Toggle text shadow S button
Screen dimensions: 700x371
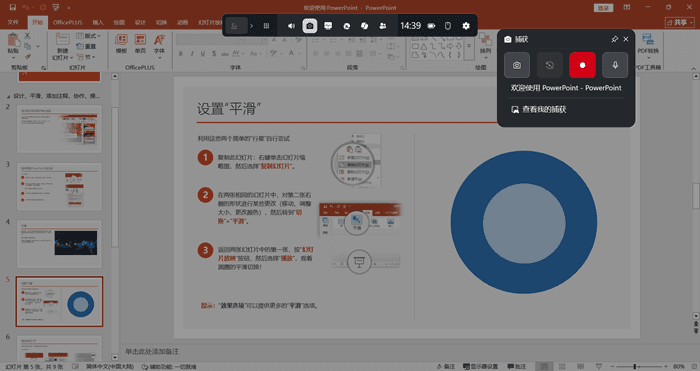click(214, 54)
